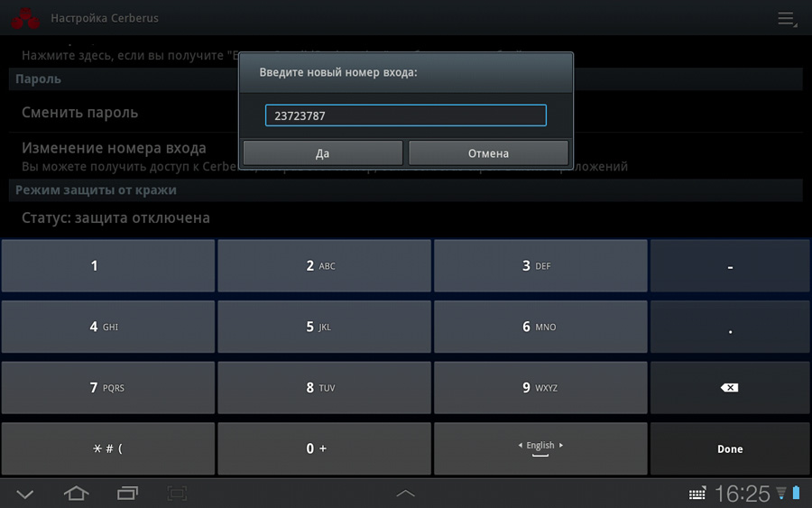Tap keypad key 0 +
This screenshot has width=812, height=508.
(324, 448)
